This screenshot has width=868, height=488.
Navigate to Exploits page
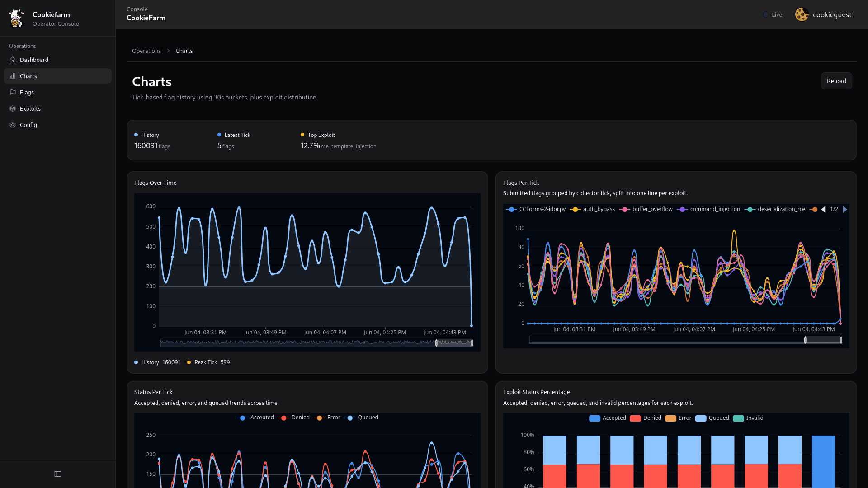click(x=57, y=108)
